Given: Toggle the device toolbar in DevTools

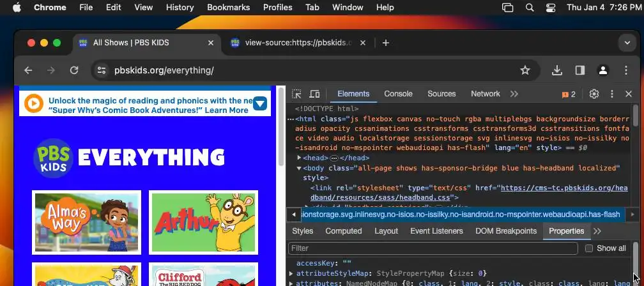Looking at the screenshot, I should (314, 94).
